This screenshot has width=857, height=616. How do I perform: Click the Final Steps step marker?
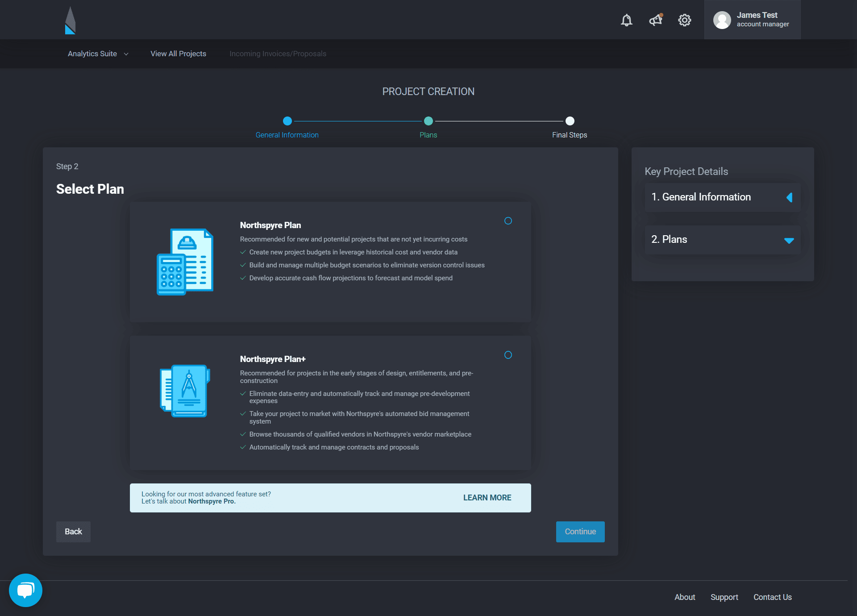click(570, 121)
